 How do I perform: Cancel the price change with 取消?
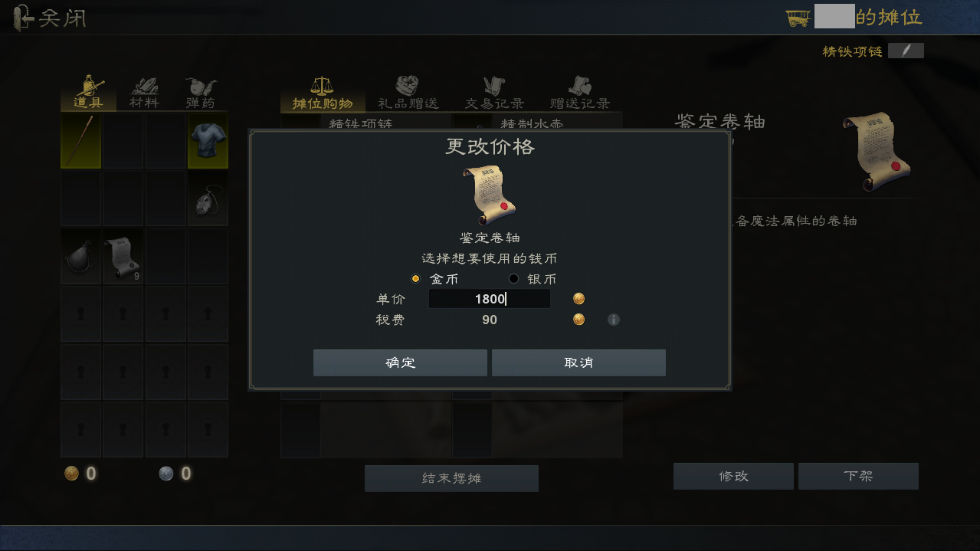[578, 362]
